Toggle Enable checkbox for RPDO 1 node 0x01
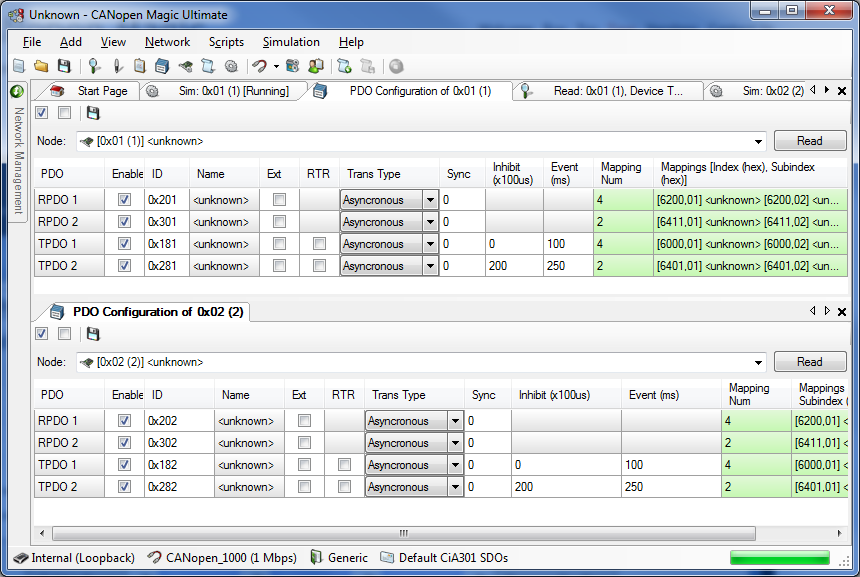The height and width of the screenshot is (577, 860). [124, 200]
